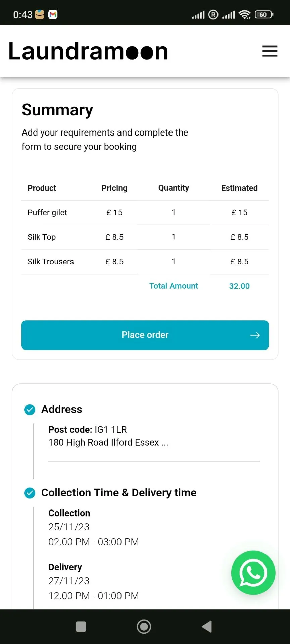Image resolution: width=290 pixels, height=644 pixels.
Task: Click the Address checkmark circle
Action: click(x=30, y=409)
